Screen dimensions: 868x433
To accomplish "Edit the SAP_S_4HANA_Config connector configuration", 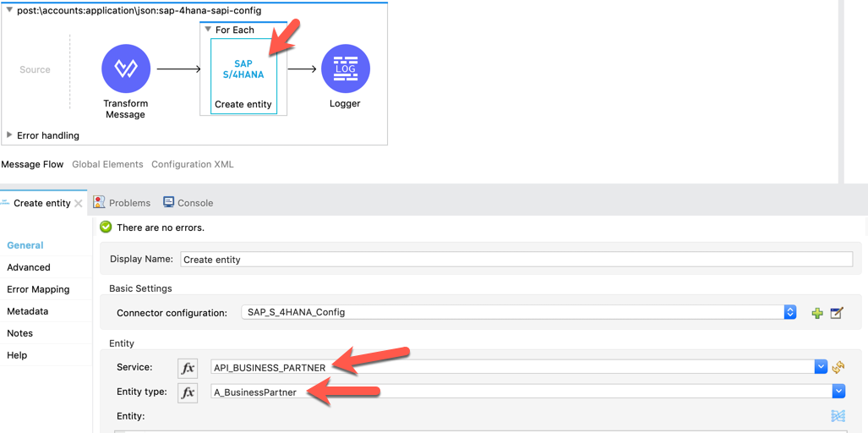I will [837, 313].
